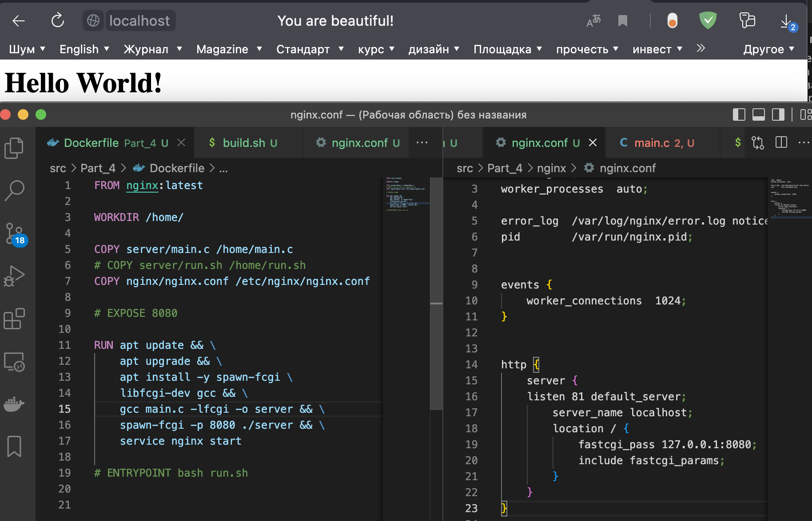812x521 pixels.
Task: Click Part_4 in the Dockerfile breadcrumb
Action: [x=98, y=168]
